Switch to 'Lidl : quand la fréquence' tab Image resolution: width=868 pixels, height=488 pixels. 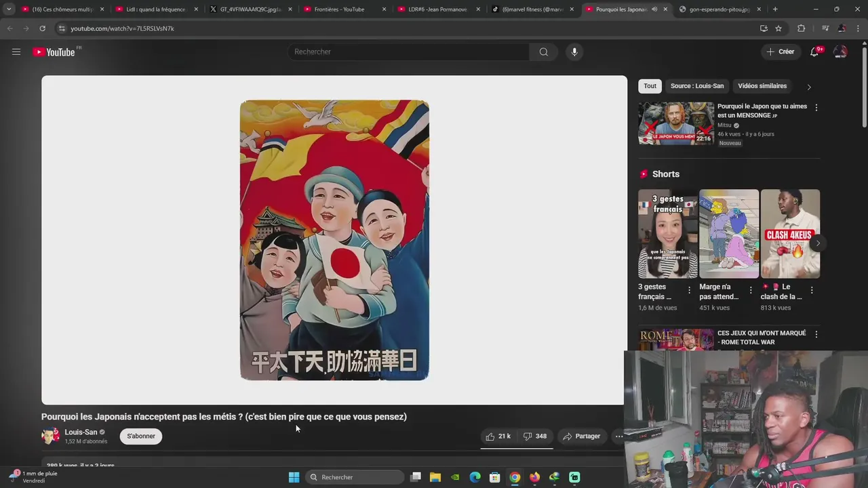pyautogui.click(x=155, y=9)
